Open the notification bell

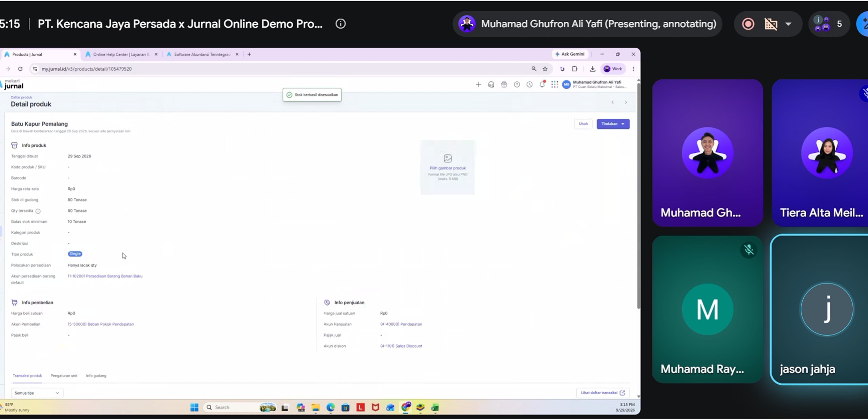click(542, 84)
